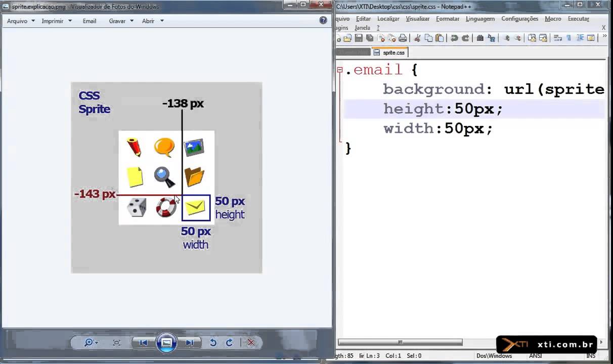Viewport: 613px width, 364px height.
Task: Click the Copy toolbar icon
Action: (428, 38)
